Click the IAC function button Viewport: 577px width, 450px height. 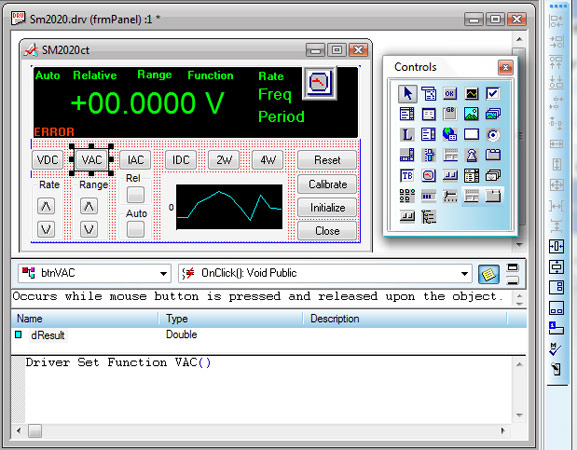[x=135, y=160]
